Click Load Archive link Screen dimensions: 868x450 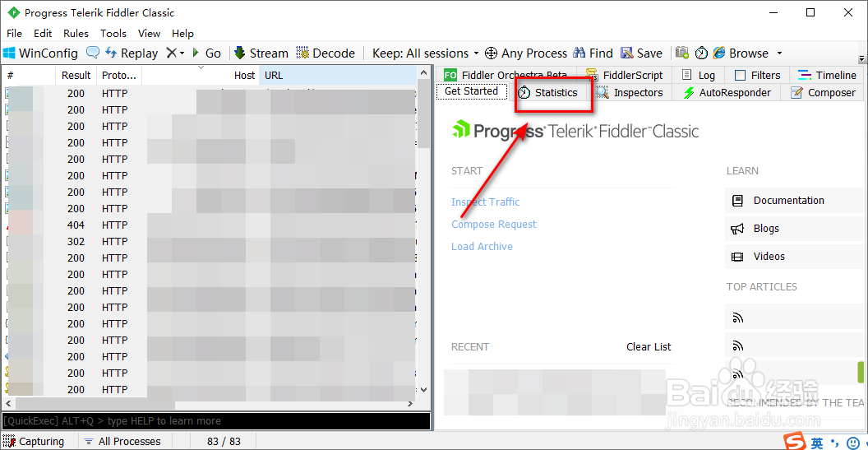point(482,246)
